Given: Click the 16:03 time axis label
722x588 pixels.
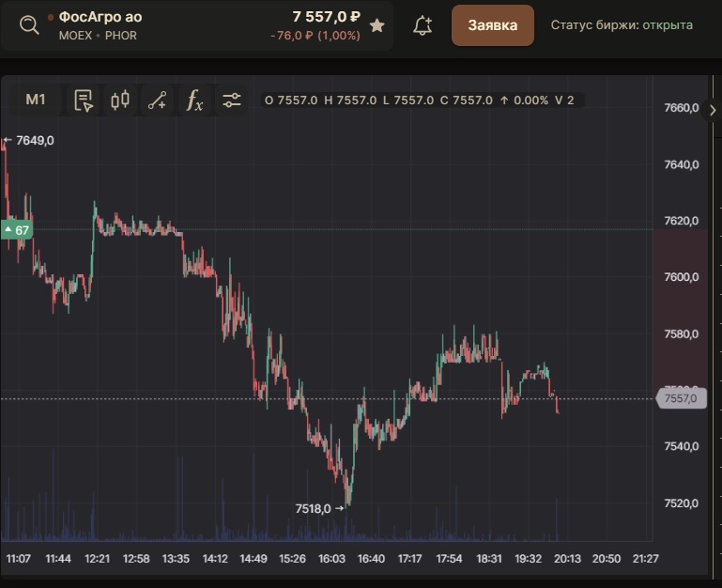Looking at the screenshot, I should [331, 559].
